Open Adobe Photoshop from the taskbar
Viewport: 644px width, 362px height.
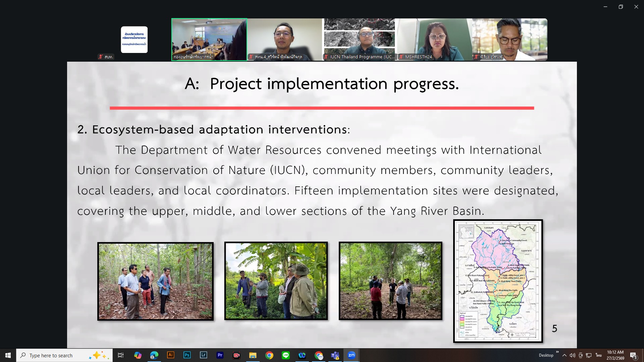coord(187,355)
